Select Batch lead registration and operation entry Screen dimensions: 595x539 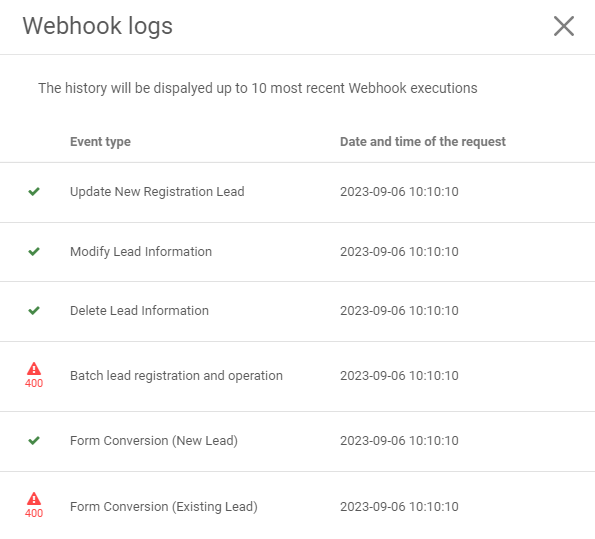(298, 376)
